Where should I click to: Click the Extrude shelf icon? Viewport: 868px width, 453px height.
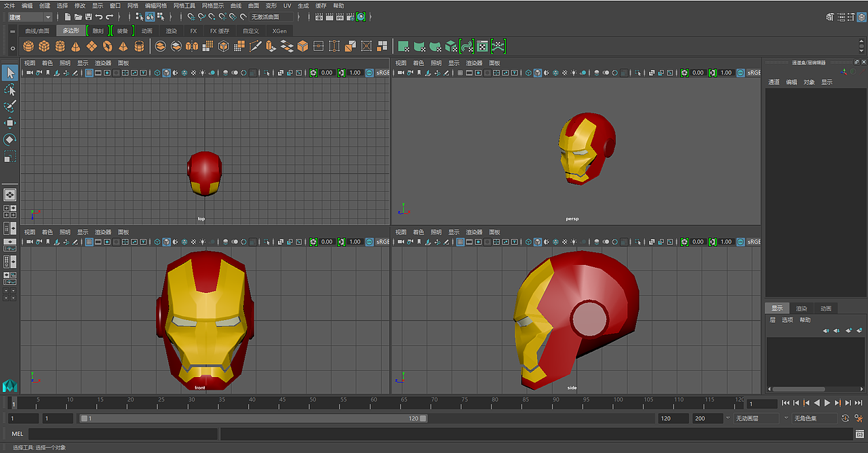click(271, 46)
